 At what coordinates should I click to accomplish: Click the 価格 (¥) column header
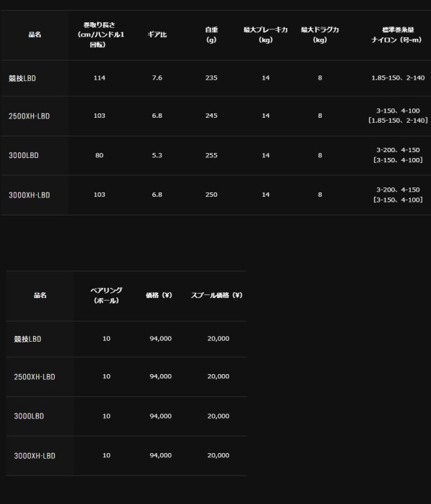click(159, 295)
